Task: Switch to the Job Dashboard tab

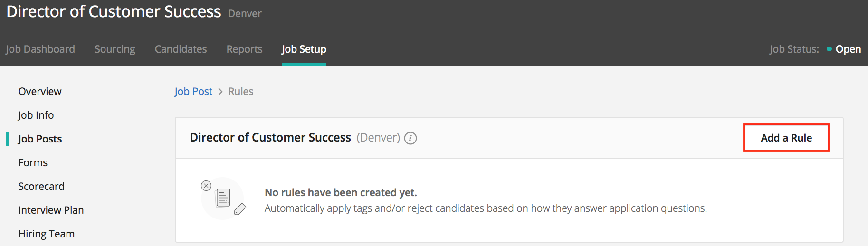Action: [x=40, y=49]
